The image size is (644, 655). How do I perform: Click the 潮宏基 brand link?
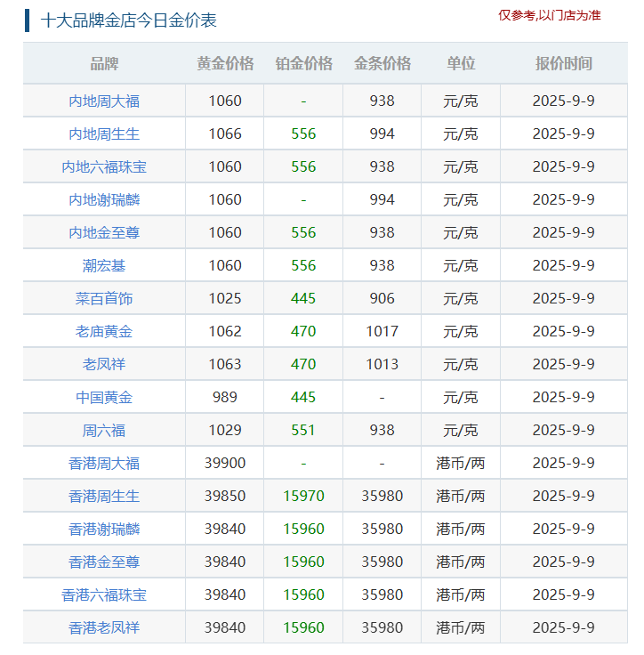(x=104, y=266)
